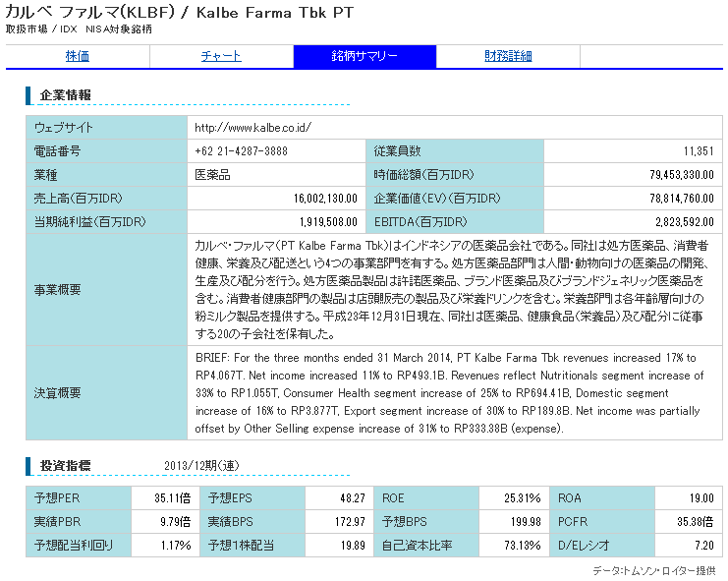
Task: Click the EBITDA(百万IDR) label cell
Action: 455,222
